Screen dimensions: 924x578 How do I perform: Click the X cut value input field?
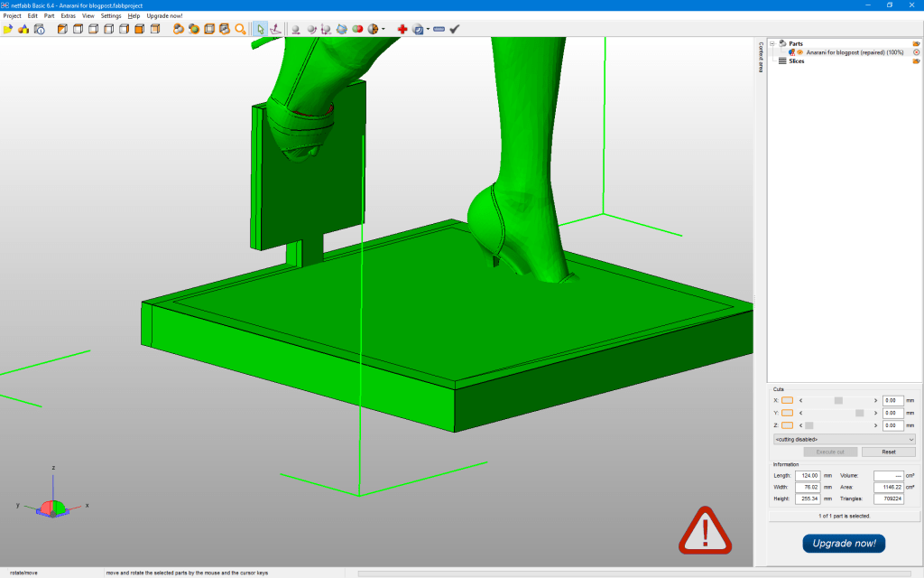(892, 400)
